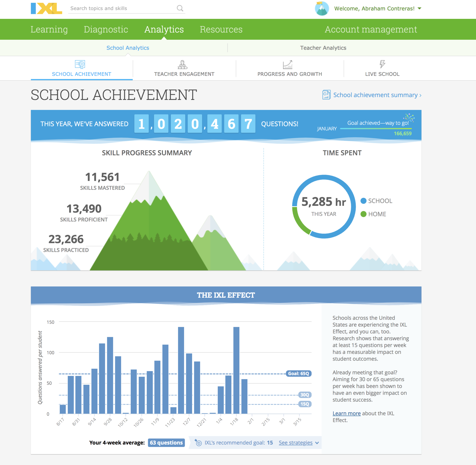
Task: Click the Teacher Engagement icon
Action: pos(182,64)
